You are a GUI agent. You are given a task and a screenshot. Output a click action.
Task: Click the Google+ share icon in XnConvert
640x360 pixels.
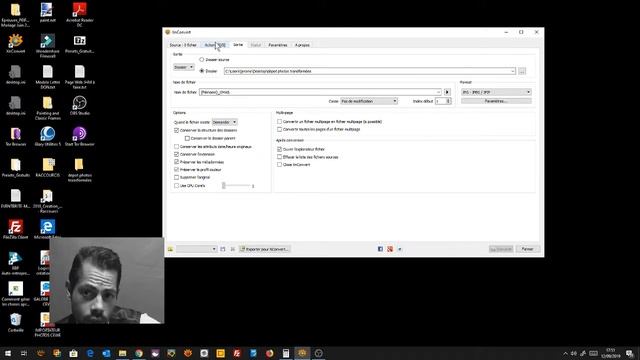pos(390,249)
